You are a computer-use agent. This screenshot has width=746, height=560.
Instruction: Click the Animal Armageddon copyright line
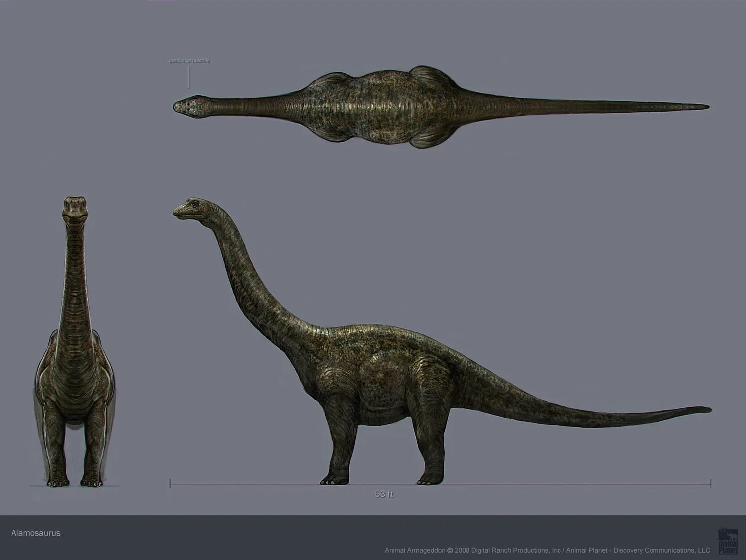547,550
